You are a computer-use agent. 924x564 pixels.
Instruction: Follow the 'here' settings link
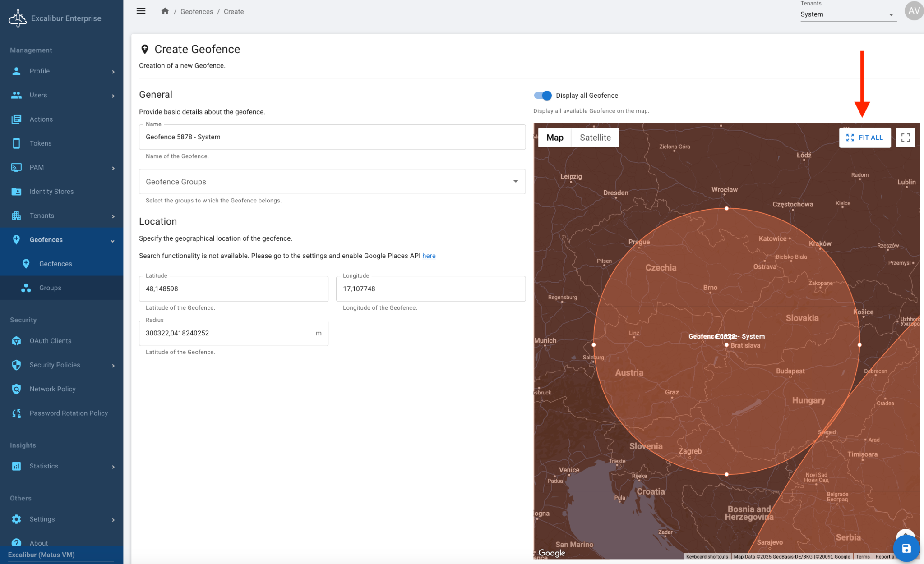tap(429, 256)
